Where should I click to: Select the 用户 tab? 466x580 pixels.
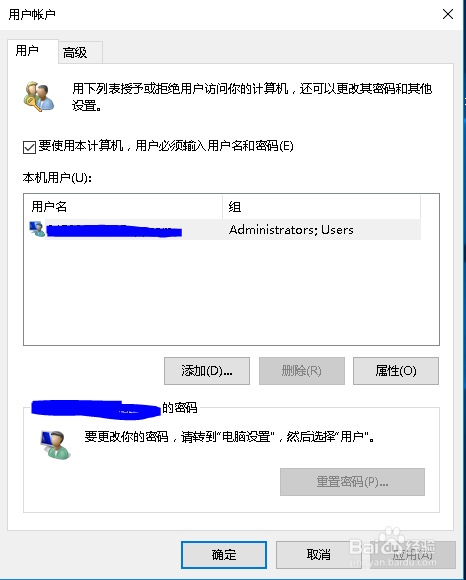[x=27, y=51]
